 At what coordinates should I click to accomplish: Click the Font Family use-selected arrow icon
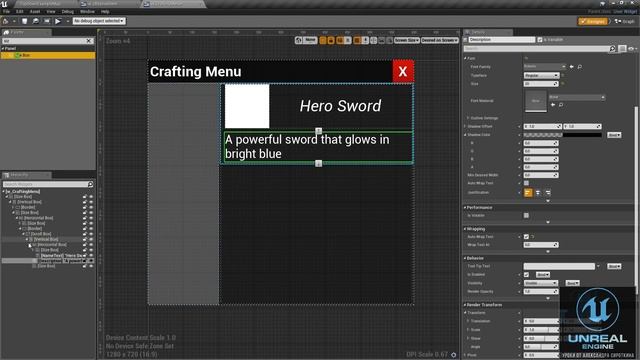click(x=572, y=67)
